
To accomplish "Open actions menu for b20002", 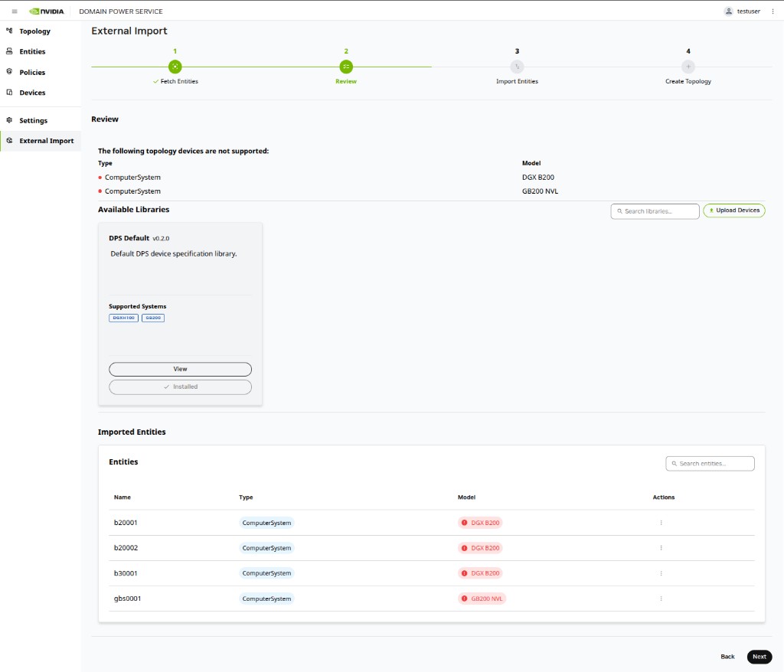I will [661, 547].
